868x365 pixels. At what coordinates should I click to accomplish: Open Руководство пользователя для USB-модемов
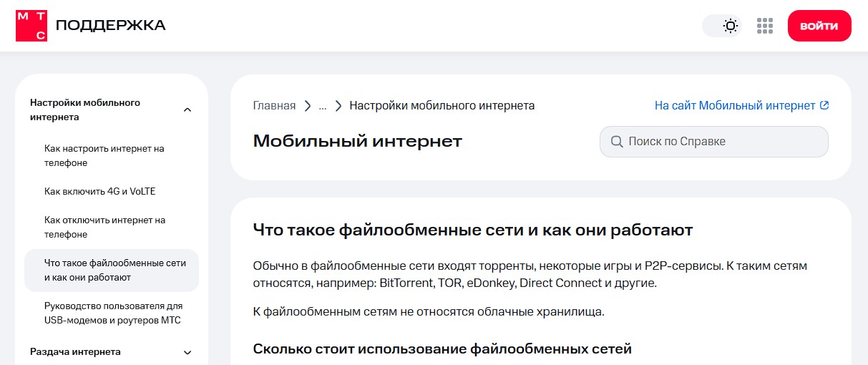[113, 313]
